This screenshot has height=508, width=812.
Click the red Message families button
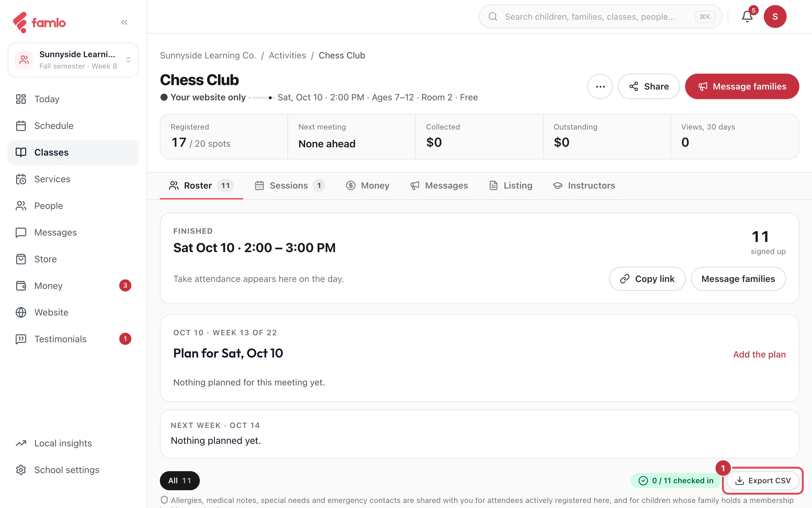[742, 86]
